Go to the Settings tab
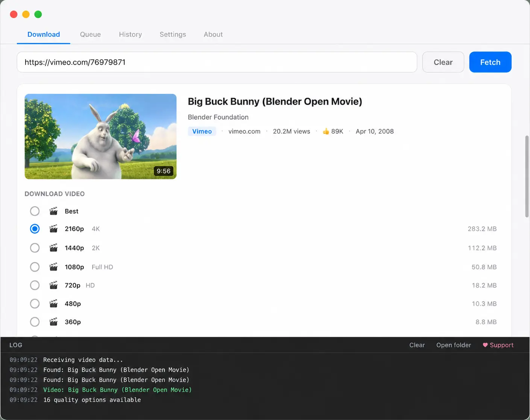This screenshot has height=420, width=530. click(x=173, y=34)
